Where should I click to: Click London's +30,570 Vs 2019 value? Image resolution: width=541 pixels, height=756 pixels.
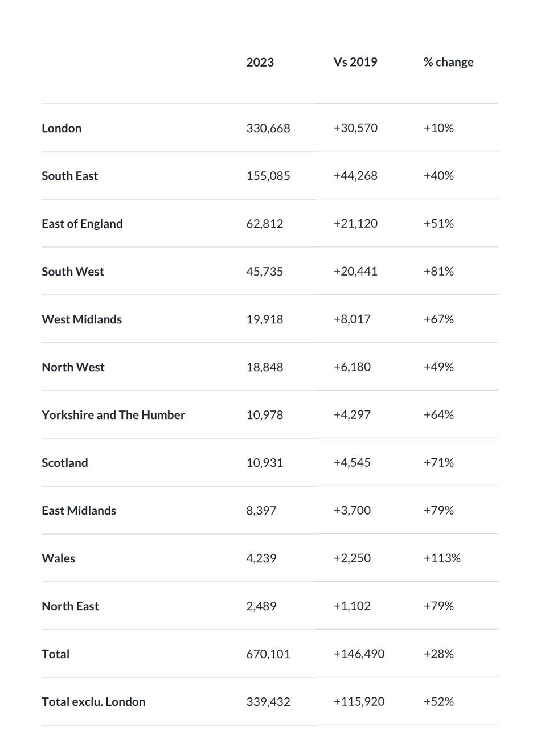(x=355, y=128)
